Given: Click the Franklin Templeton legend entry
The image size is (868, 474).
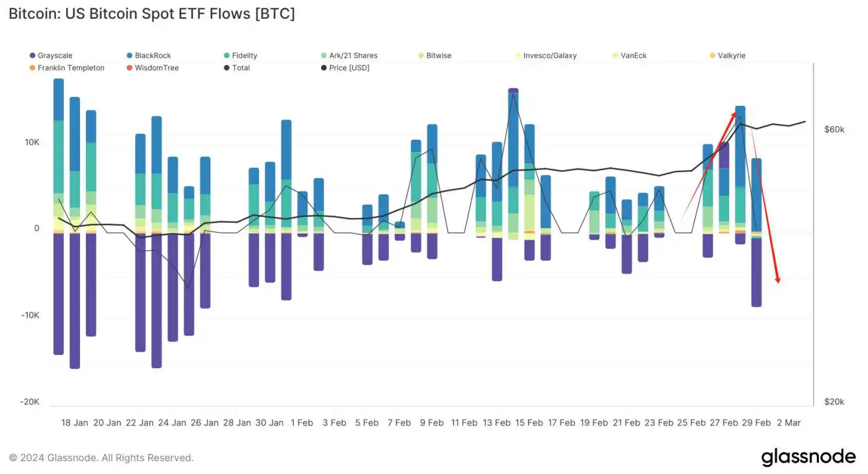Looking at the screenshot, I should [x=67, y=68].
